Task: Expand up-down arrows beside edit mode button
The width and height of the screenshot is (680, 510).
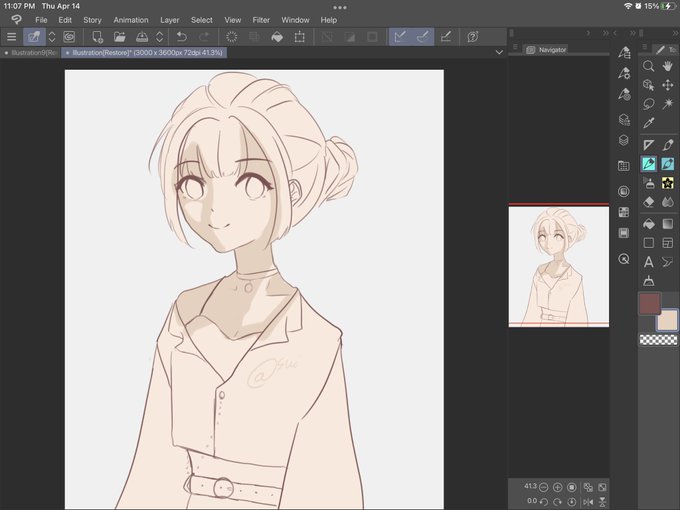Action: [x=52, y=37]
